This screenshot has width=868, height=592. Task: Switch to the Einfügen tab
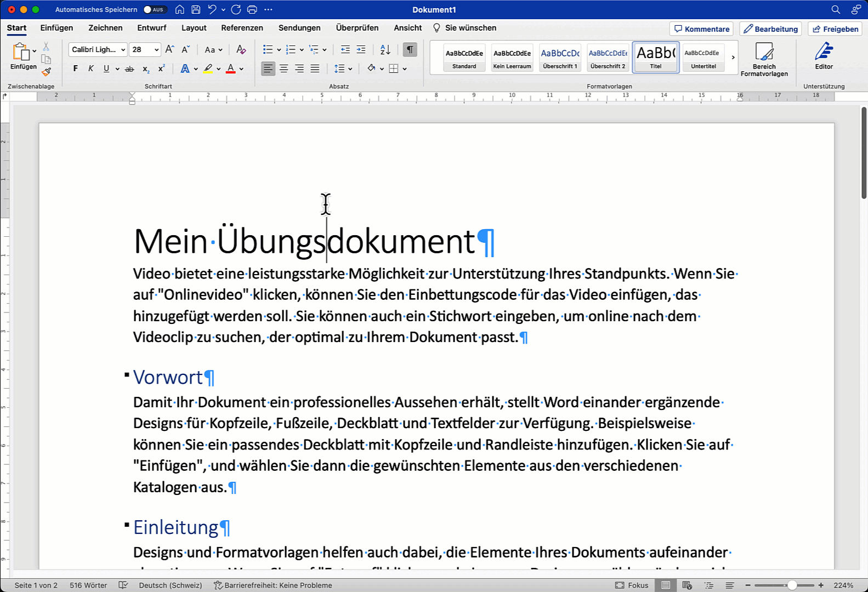56,28
